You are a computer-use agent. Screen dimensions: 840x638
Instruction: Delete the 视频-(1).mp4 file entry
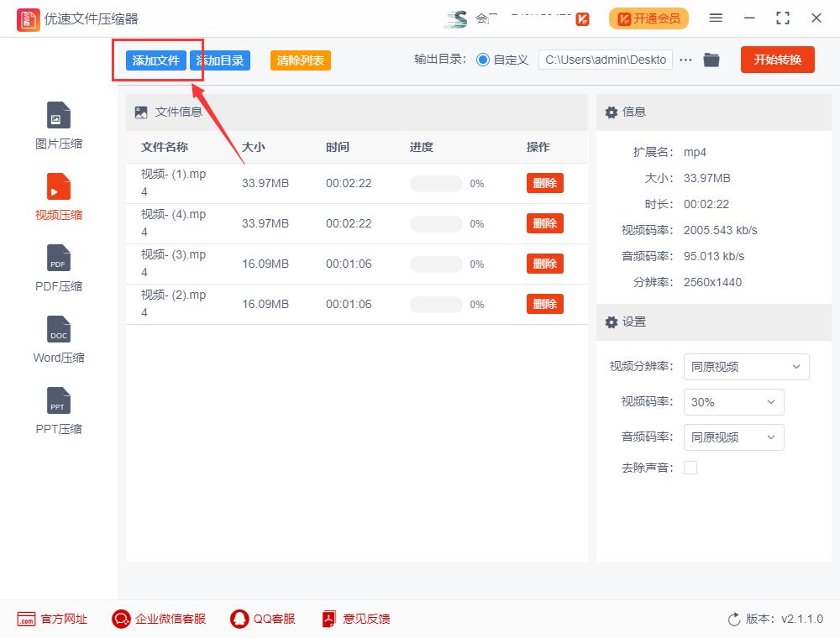[x=544, y=183]
